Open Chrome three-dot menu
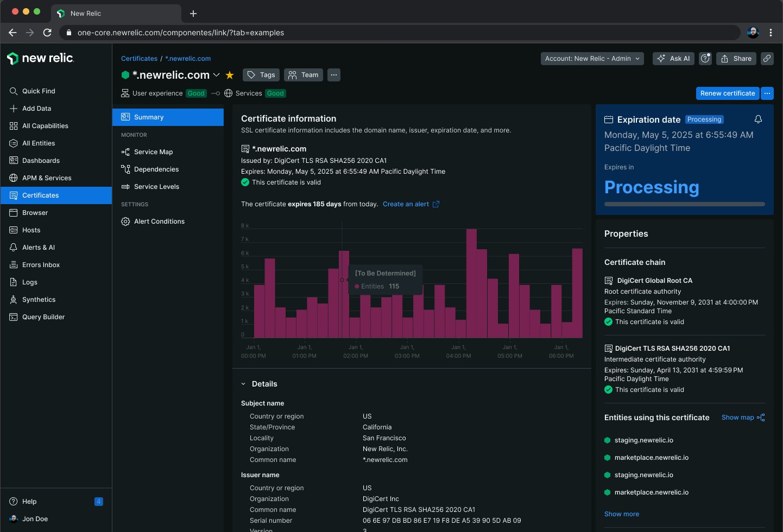Screen dimensions: 783x532 (771, 33)
